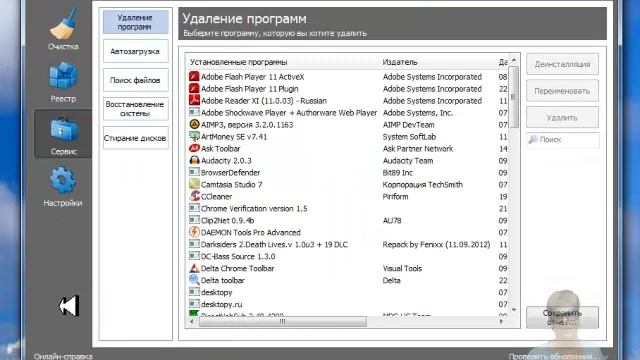Screen dimensions: 640x360
Task: Select the Сервис tools section
Action: click(63, 134)
